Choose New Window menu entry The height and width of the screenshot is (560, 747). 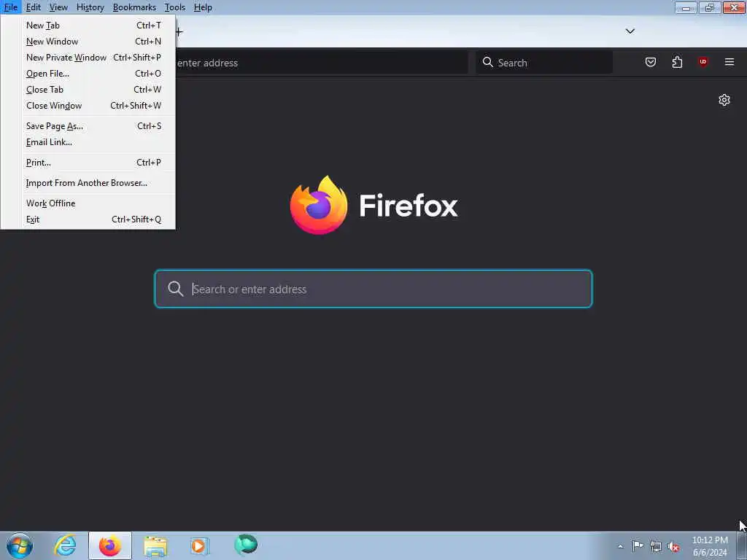(88, 42)
